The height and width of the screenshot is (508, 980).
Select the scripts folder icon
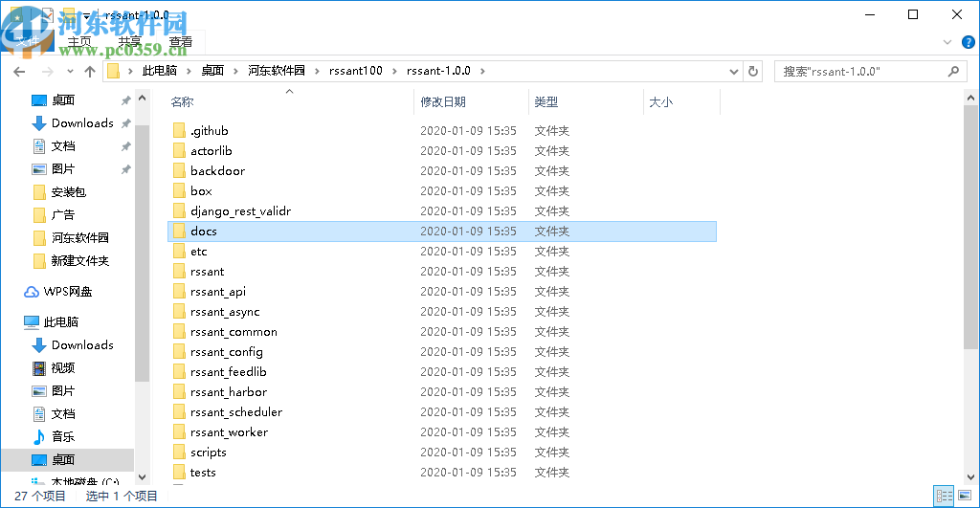click(179, 452)
